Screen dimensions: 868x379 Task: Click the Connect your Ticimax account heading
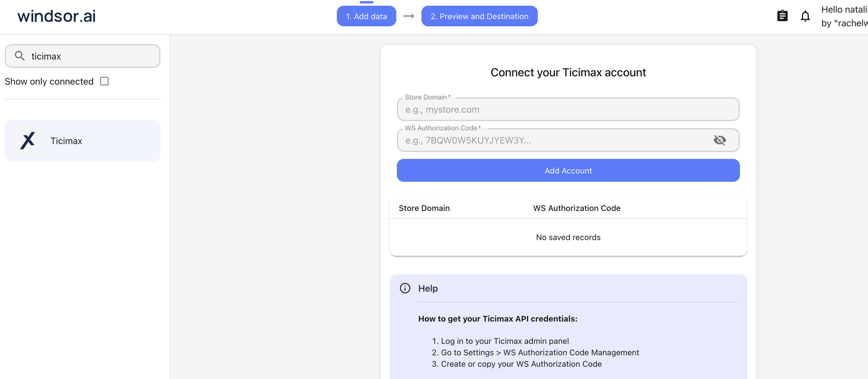[x=568, y=72]
